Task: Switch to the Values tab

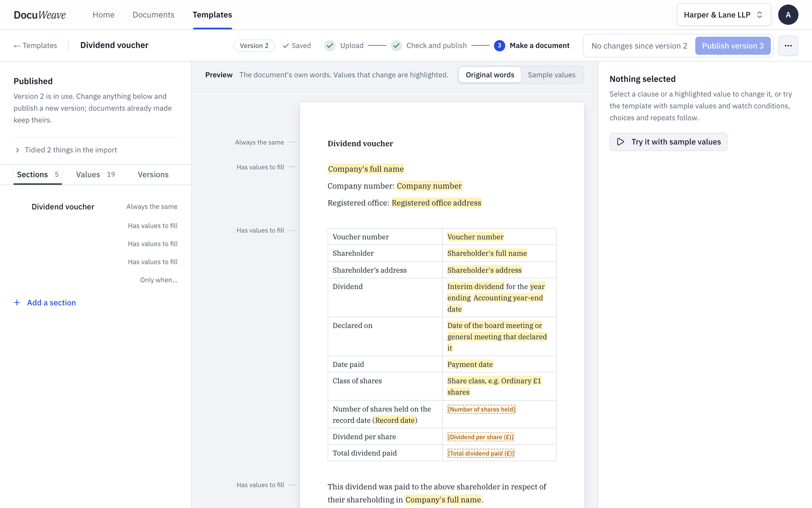Action: tap(95, 174)
